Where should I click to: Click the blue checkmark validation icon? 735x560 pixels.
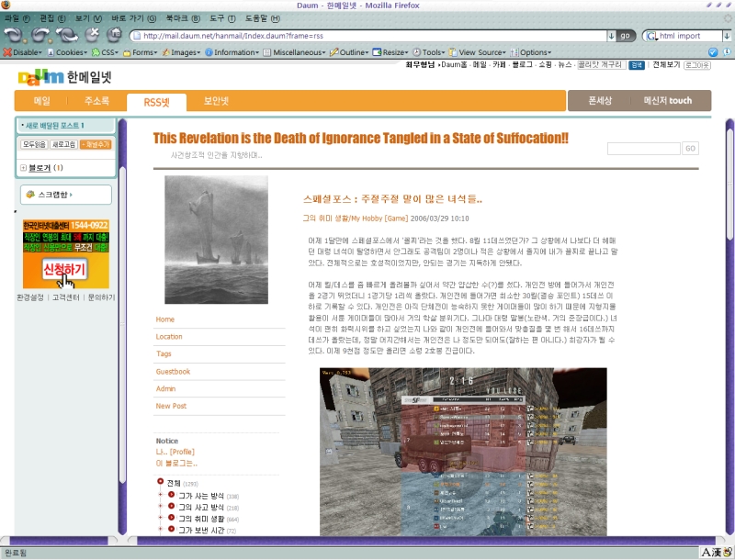pyautogui.click(x=713, y=52)
